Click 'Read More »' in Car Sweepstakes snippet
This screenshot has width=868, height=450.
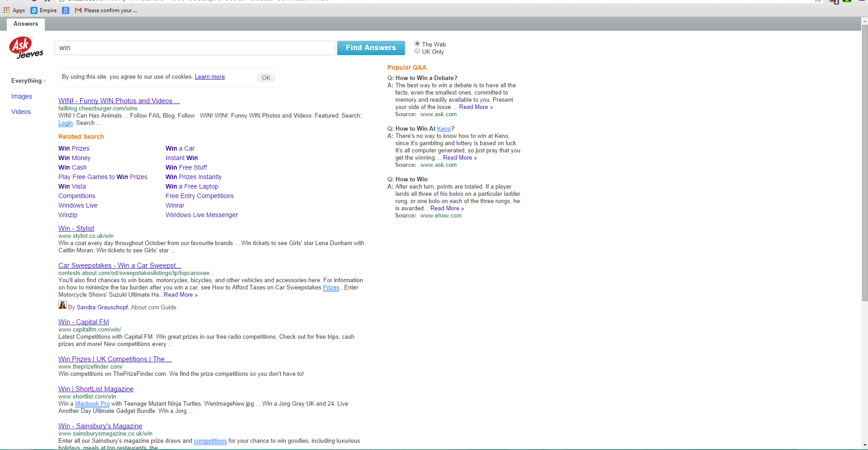(x=181, y=295)
